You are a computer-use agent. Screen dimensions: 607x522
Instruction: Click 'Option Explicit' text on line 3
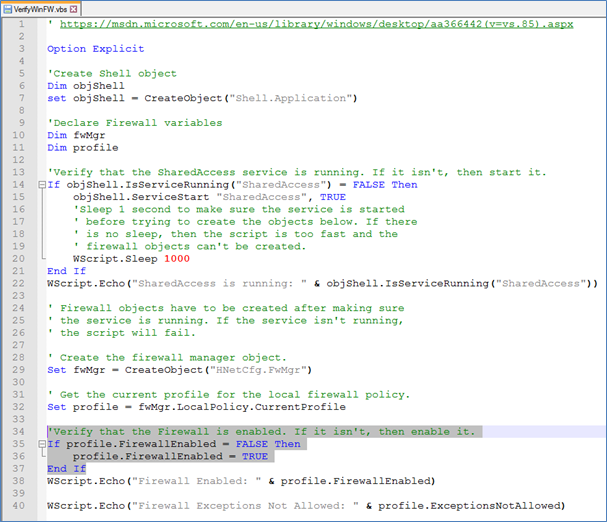coord(96,49)
